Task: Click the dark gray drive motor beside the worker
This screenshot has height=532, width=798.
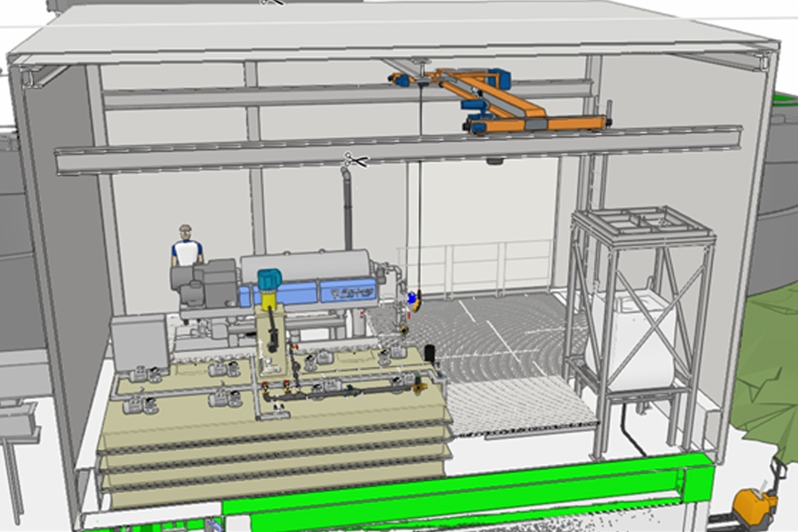Action: click(x=212, y=287)
